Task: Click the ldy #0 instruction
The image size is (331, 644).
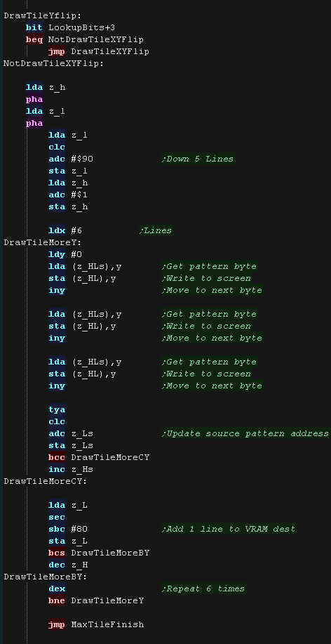Action: pos(65,254)
